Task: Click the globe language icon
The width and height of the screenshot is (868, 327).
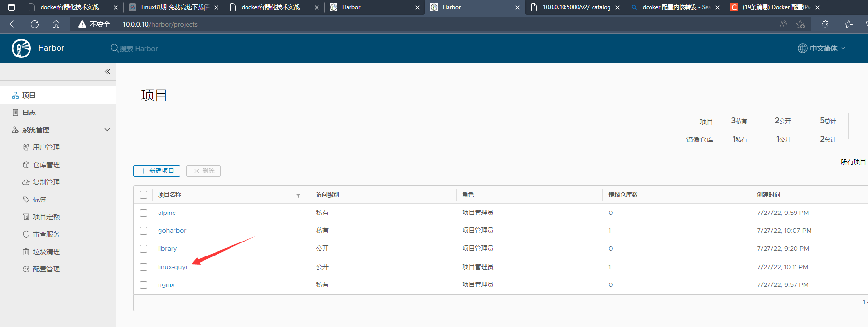Action: (x=803, y=48)
